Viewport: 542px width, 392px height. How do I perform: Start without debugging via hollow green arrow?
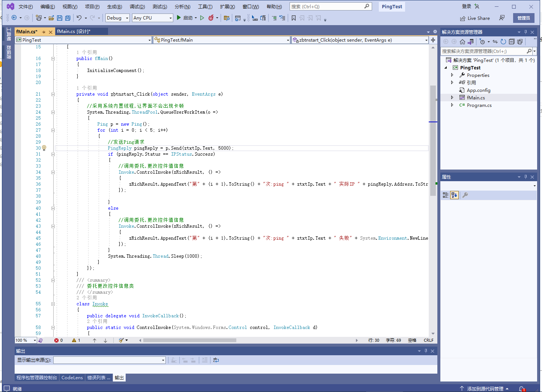click(202, 18)
